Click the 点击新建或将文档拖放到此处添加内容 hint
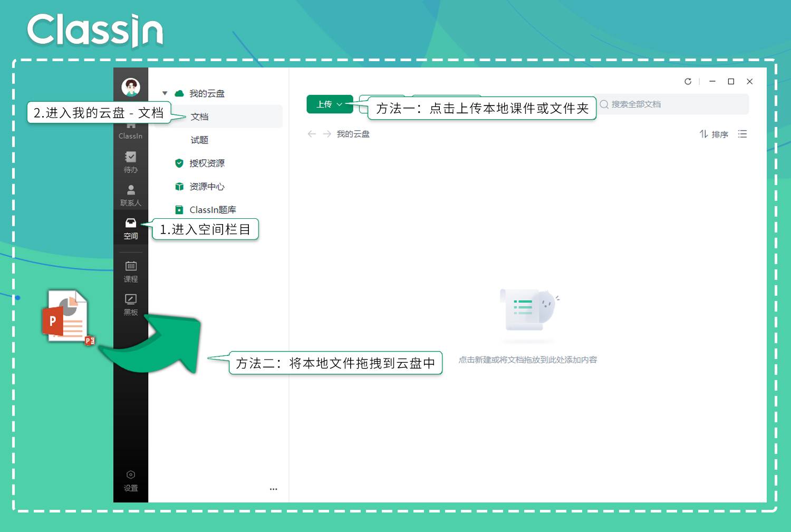This screenshot has height=532, width=791. pos(528,360)
